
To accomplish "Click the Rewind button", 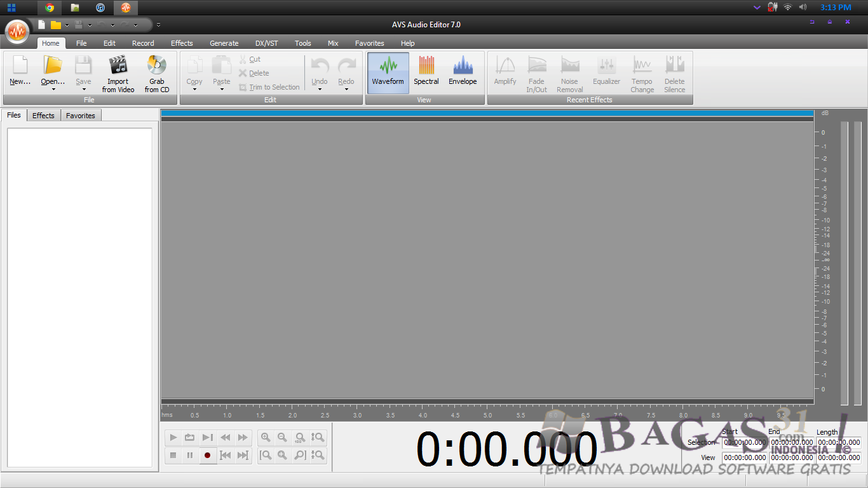I will pyautogui.click(x=225, y=438).
